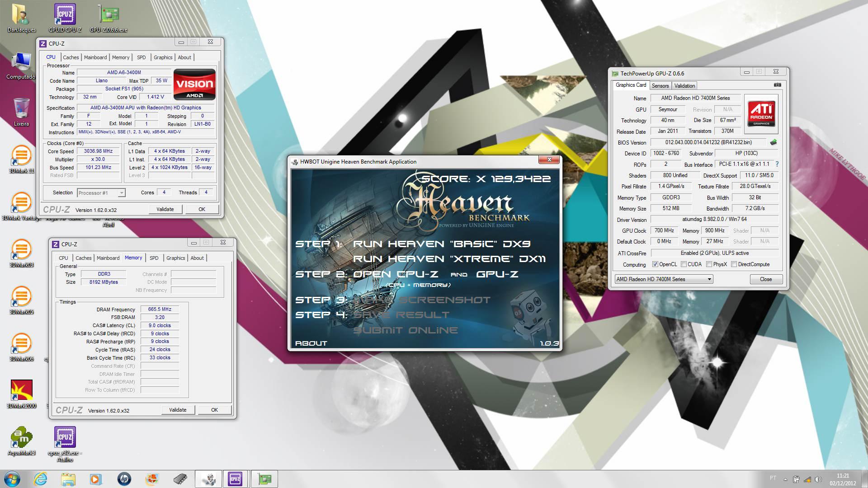The width and height of the screenshot is (868, 488).
Task: Click OK in lower CPU-Z memory window
Action: click(x=215, y=410)
